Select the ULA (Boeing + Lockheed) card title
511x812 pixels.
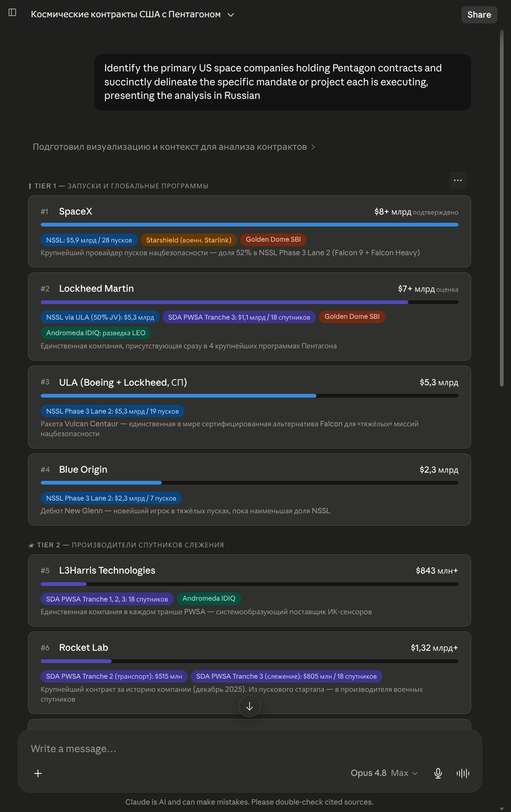(123, 382)
